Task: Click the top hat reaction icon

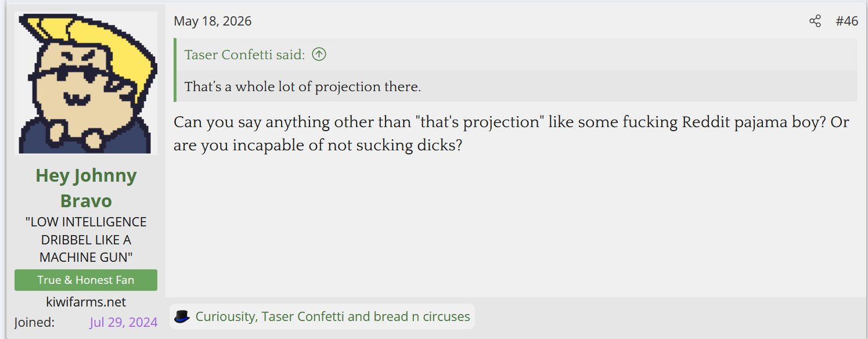Action: tap(182, 317)
